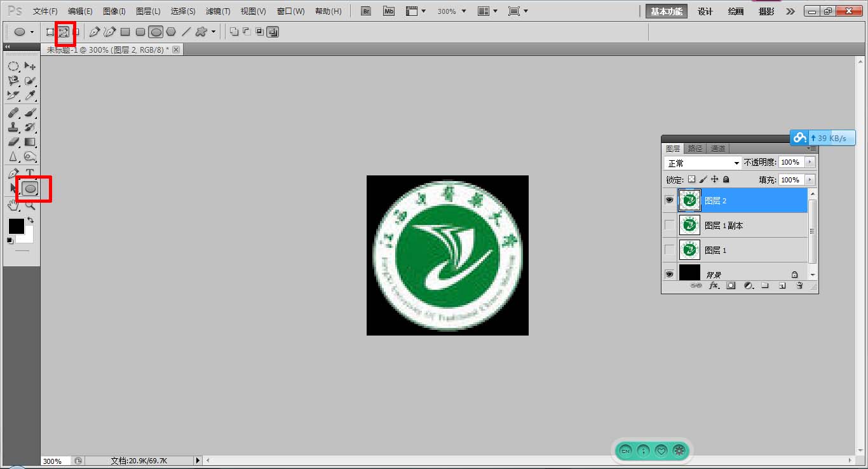Select the History Brush tool
The width and height of the screenshot is (868, 469).
(30, 128)
